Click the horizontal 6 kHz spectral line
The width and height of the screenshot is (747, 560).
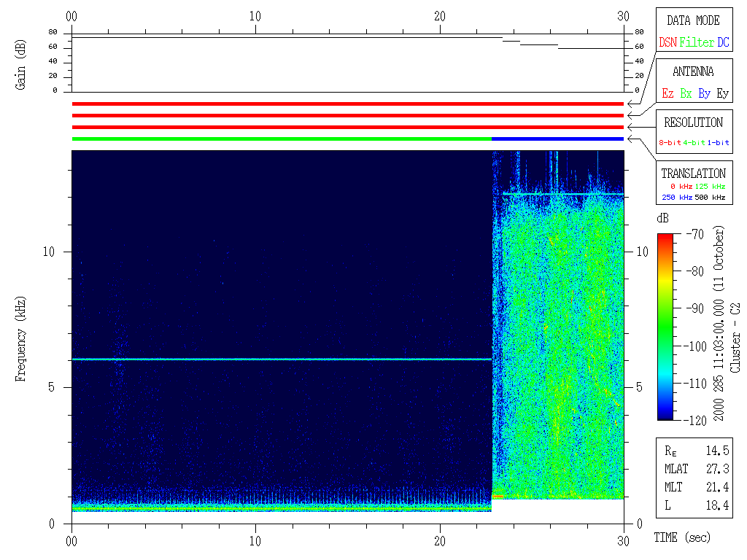281,359
